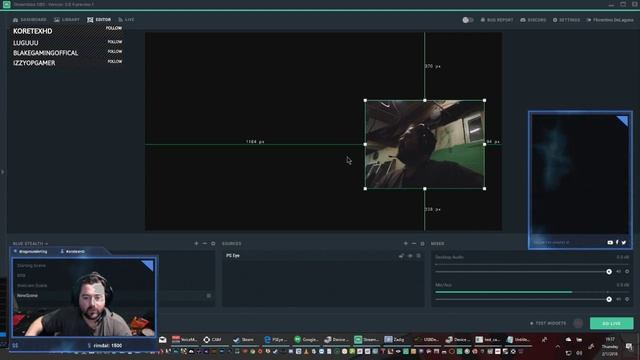
Task: Click the Go Live button
Action: 611,323
